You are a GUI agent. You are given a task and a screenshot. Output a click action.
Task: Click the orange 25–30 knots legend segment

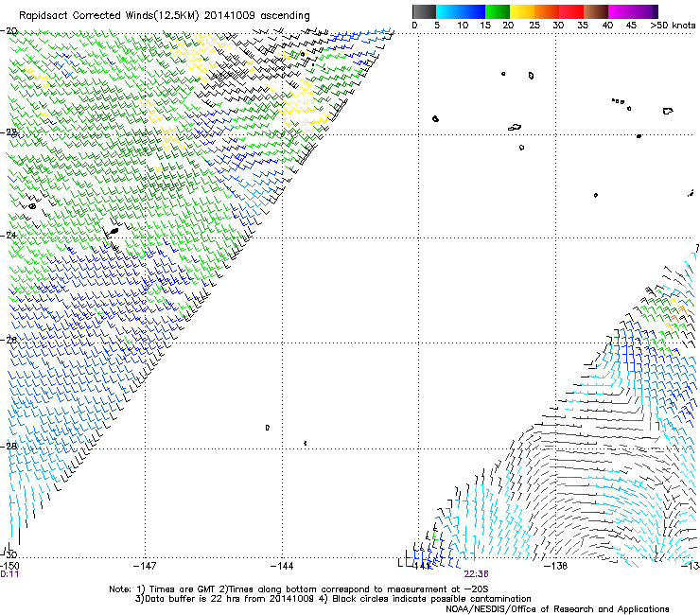pyautogui.click(x=547, y=11)
